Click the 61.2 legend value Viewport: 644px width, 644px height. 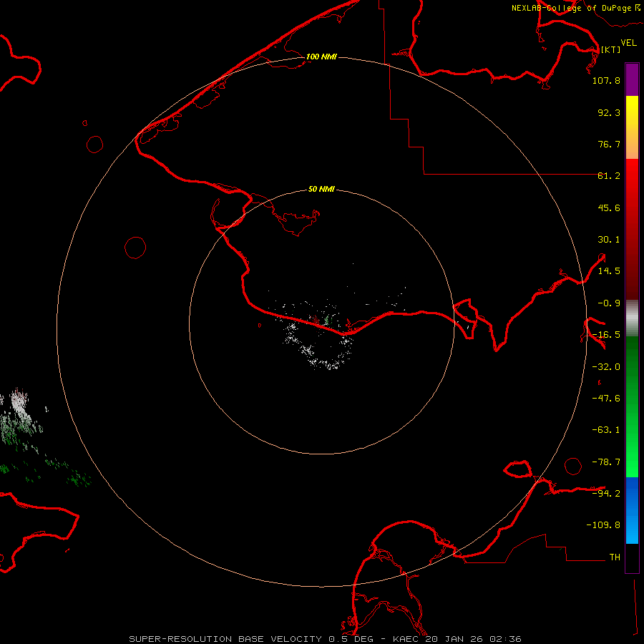(609, 176)
